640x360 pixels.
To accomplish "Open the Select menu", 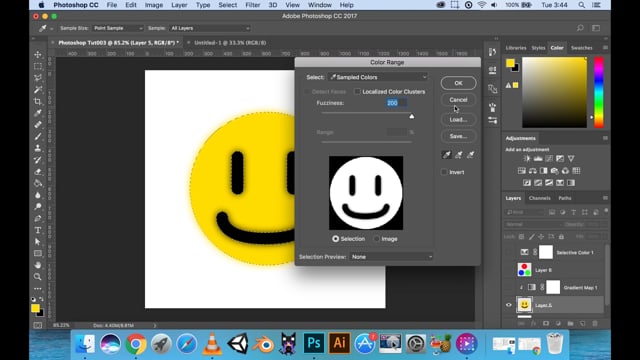I will 227,5.
